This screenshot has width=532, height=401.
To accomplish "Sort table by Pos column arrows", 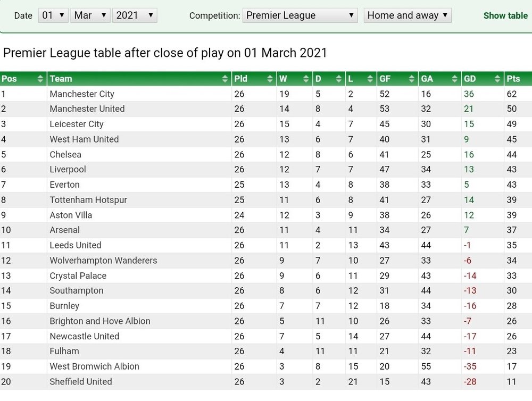I will coord(40,79).
